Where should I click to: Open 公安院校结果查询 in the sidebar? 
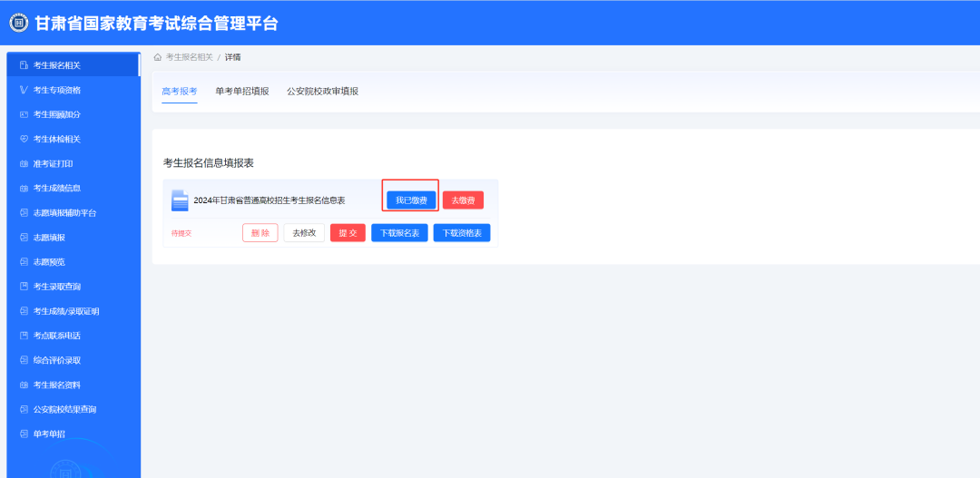coord(73,409)
